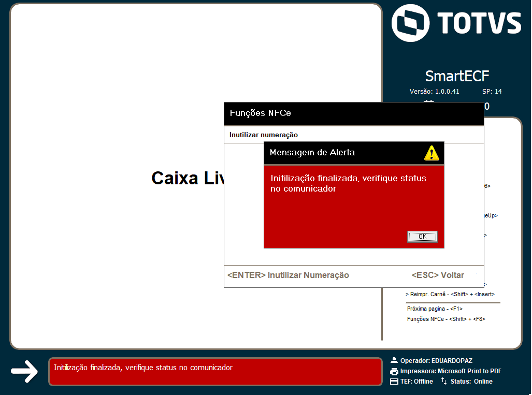Screen dimensions: 532x395
Task: Click the SP: 14 label
Action: click(x=492, y=92)
